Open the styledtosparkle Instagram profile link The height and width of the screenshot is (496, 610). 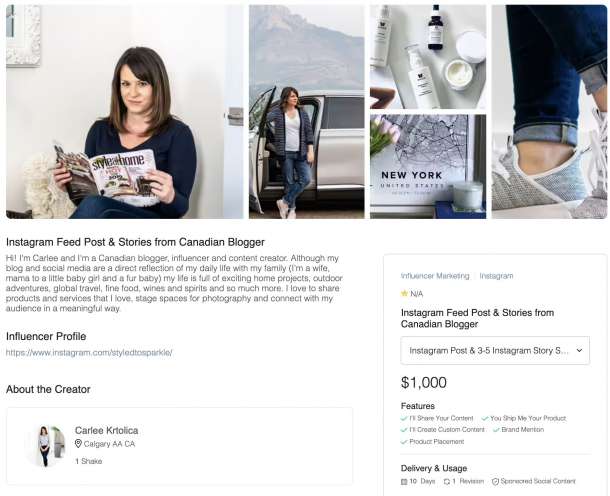point(89,353)
